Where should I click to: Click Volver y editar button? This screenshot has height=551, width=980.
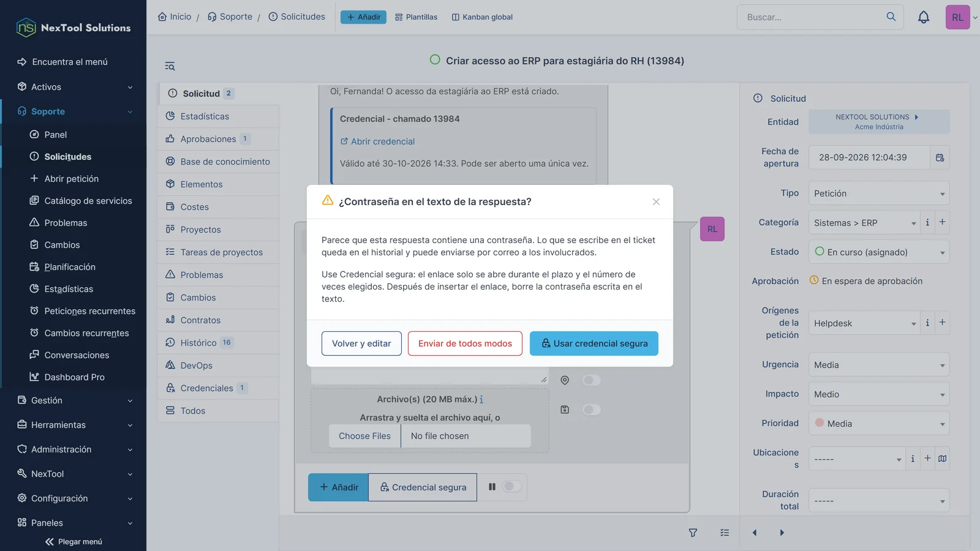(361, 343)
